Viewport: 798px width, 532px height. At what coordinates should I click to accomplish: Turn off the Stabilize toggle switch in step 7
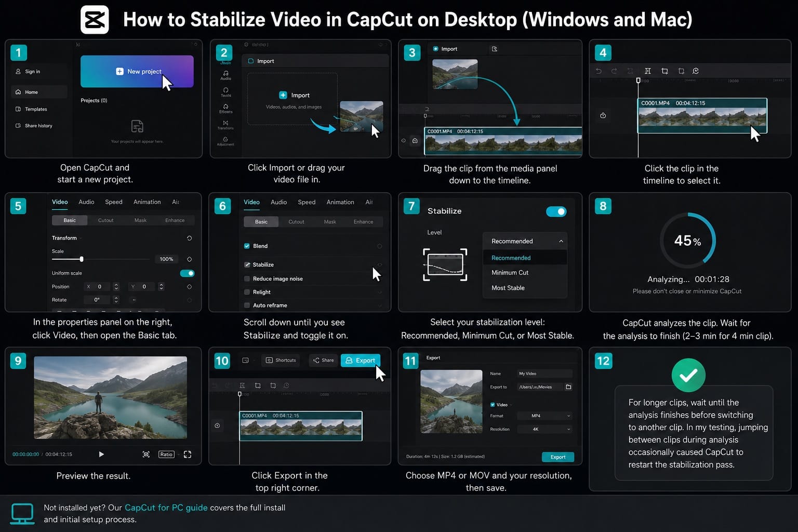[x=556, y=211]
